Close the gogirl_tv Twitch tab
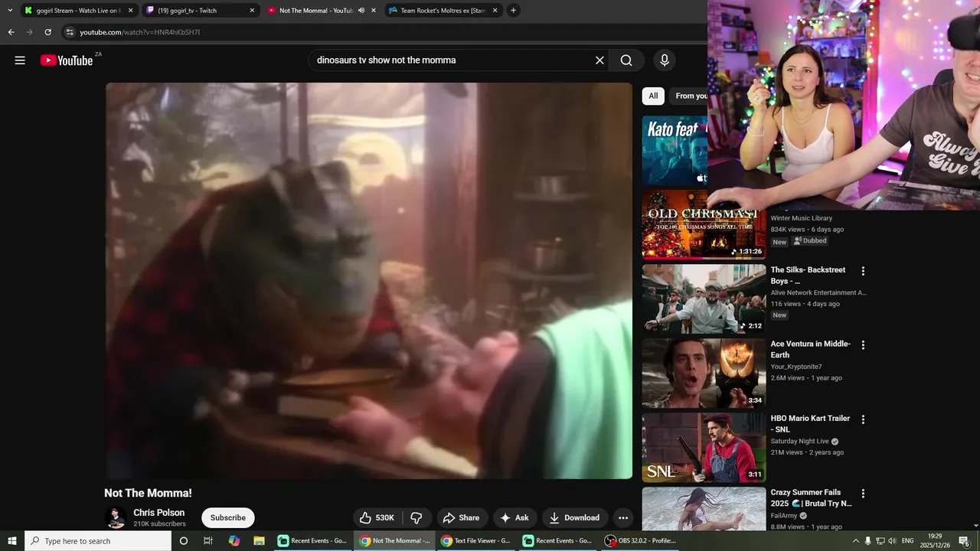980x551 pixels. coord(252,11)
